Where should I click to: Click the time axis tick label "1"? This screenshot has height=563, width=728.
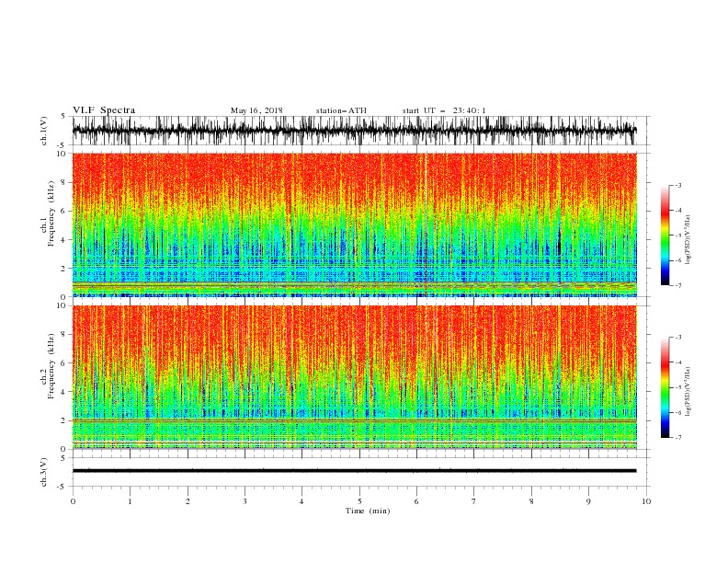pyautogui.click(x=130, y=501)
